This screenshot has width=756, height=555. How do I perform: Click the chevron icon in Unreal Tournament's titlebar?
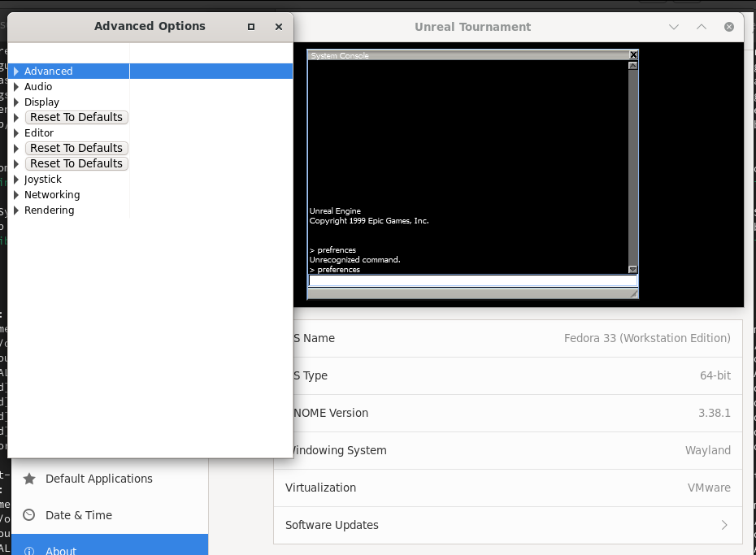(673, 26)
